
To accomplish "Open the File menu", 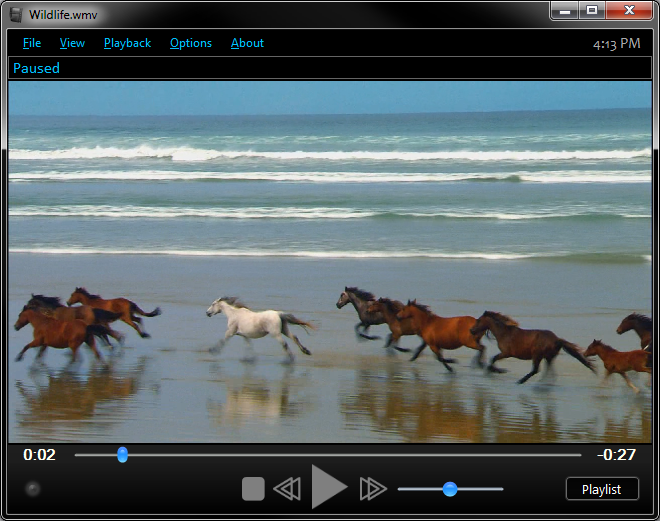I will click(x=32, y=43).
